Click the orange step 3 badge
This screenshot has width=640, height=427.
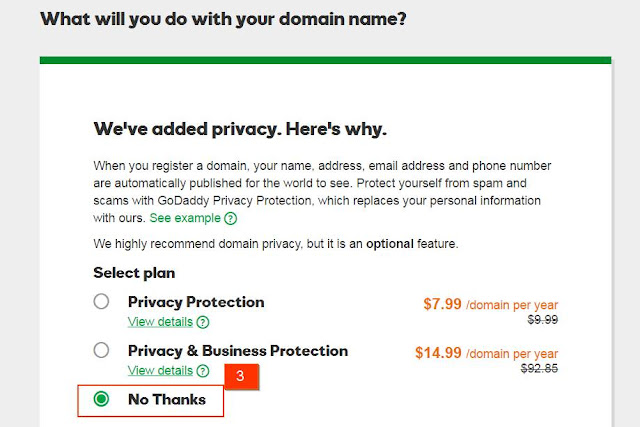tap(240, 377)
